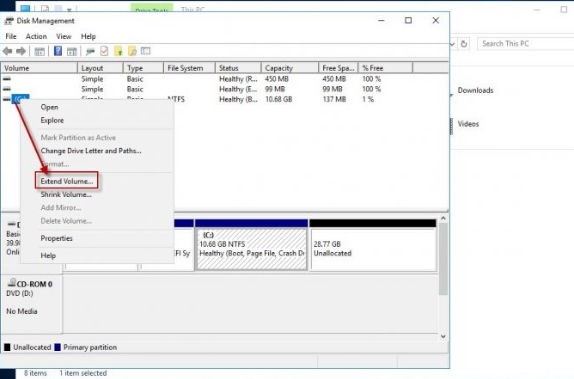Choose Help at bottom of context menu

[48, 255]
